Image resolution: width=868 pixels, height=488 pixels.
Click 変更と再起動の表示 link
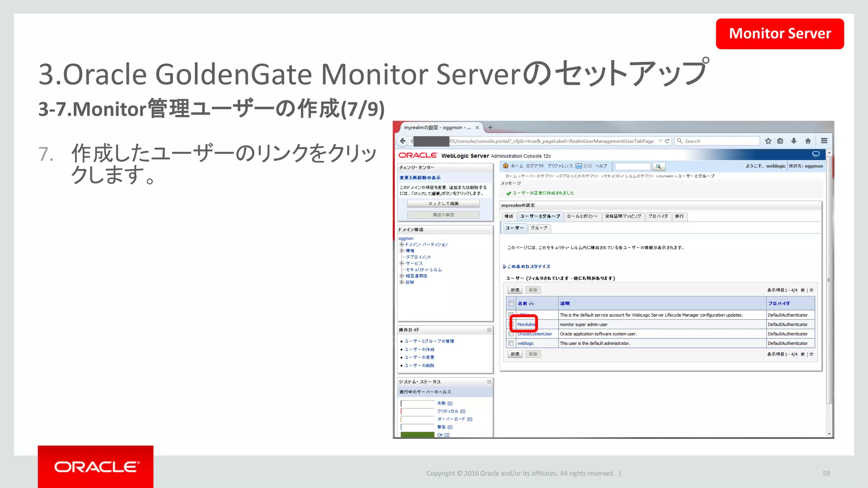420,178
